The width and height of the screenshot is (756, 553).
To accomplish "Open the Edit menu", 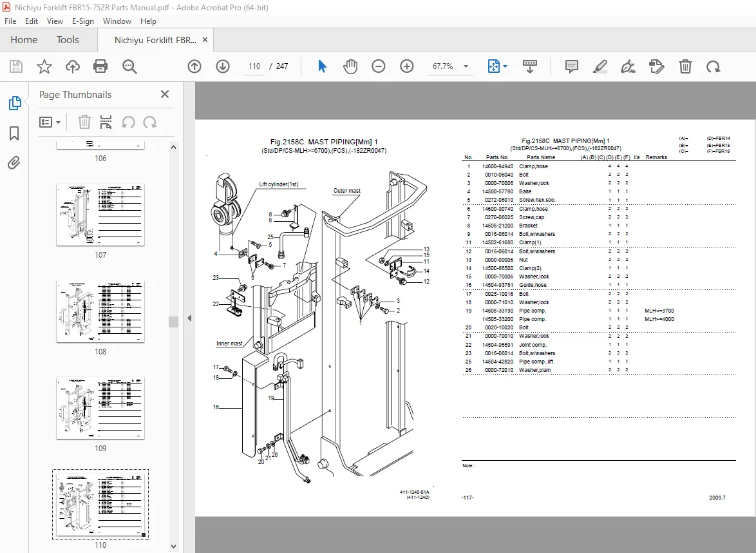I will (x=32, y=21).
